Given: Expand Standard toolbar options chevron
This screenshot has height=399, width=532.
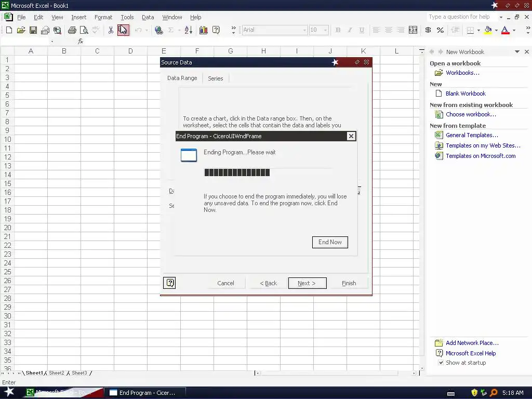Looking at the screenshot, I should click(233, 30).
